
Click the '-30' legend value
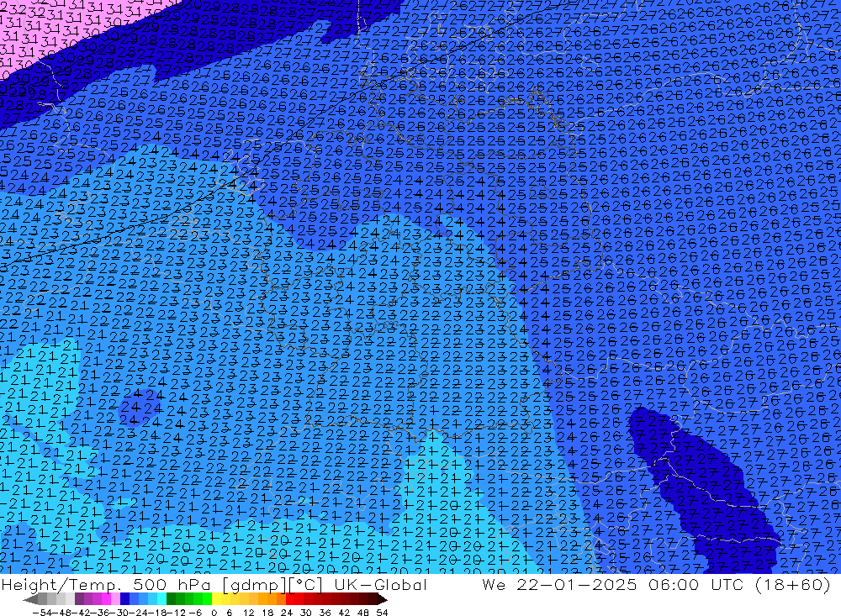[x=119, y=613]
